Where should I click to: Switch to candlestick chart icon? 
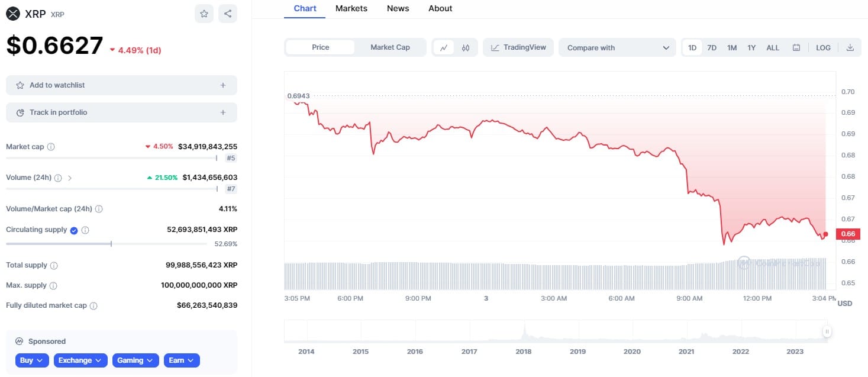point(466,48)
